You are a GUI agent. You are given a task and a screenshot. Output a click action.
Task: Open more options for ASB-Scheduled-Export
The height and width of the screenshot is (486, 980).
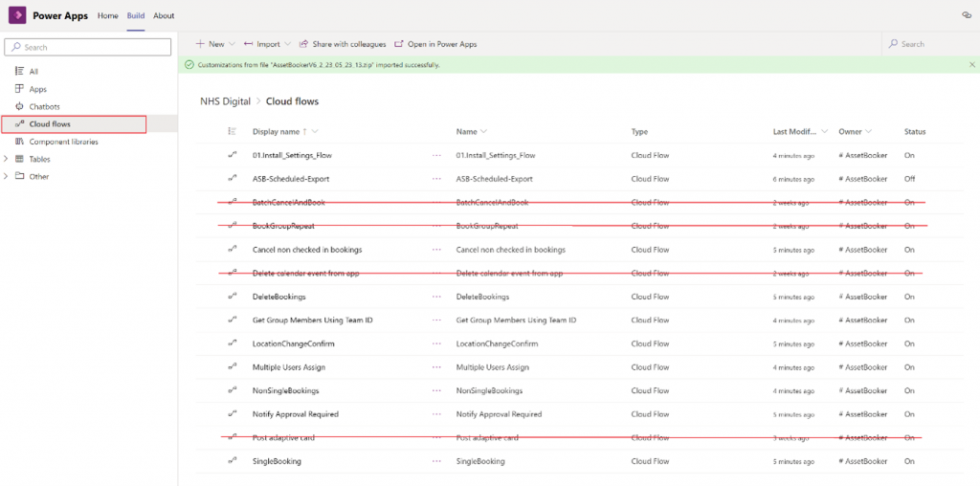point(436,179)
